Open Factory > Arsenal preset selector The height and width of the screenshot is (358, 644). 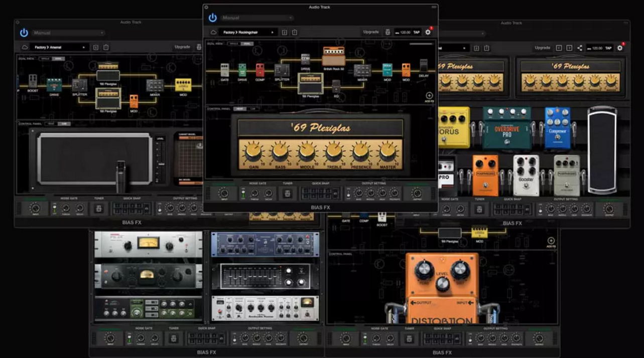tap(60, 47)
